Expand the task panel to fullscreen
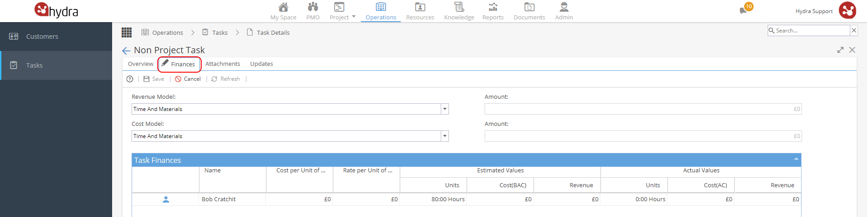Viewport: 868px width, 217px height. click(840, 50)
